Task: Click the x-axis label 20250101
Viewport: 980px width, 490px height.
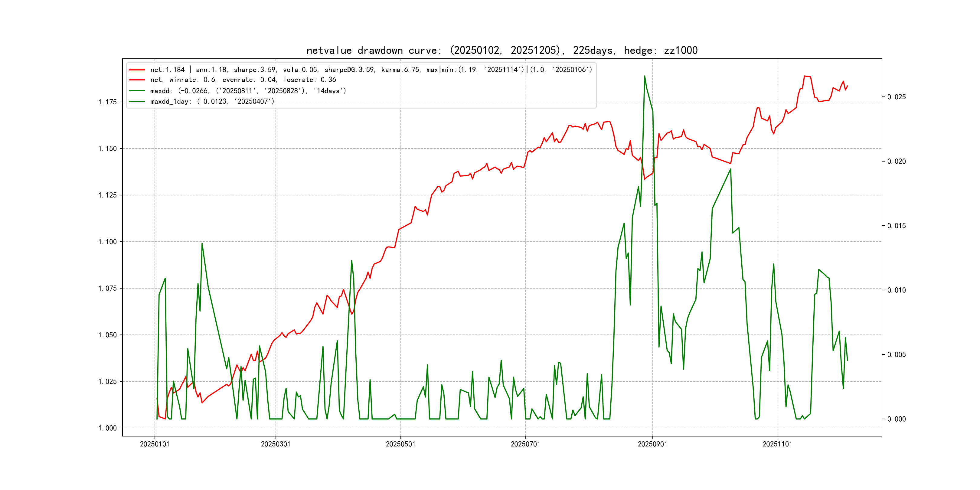Action: tap(155, 444)
